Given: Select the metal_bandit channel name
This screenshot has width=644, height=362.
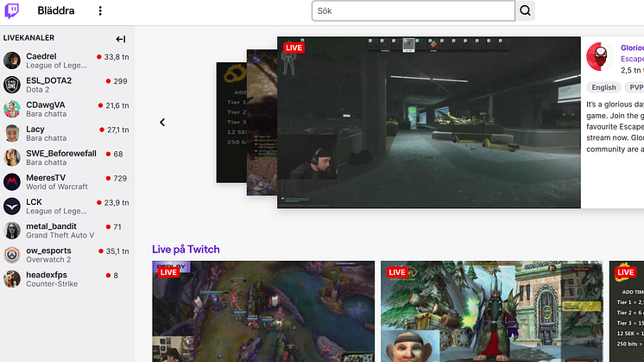Looking at the screenshot, I should [51, 226].
